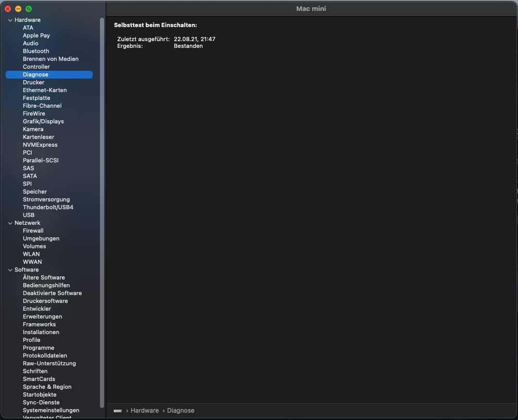
Task: Open Grafik/Displays entry
Action: (x=43, y=121)
